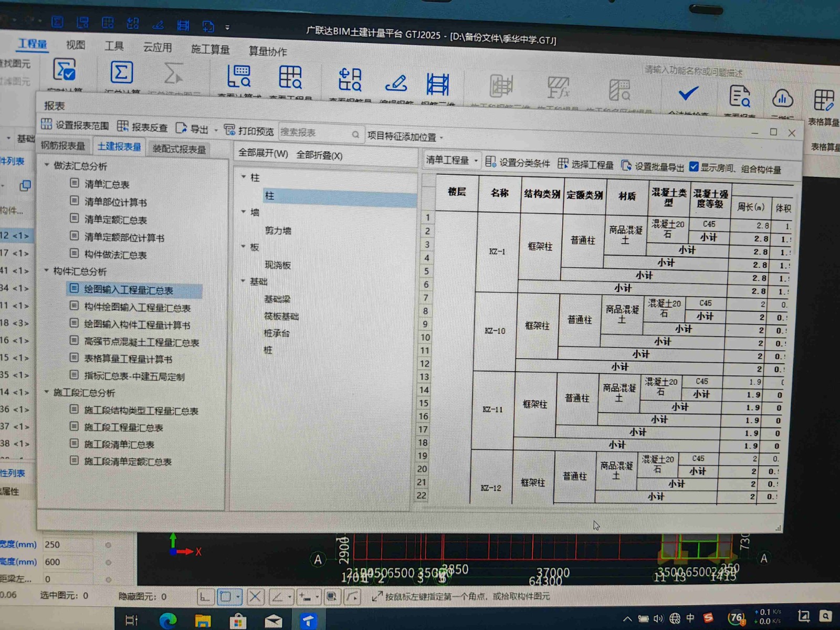The width and height of the screenshot is (840, 630).
Task: Click the cross snap icon in status bar
Action: (x=255, y=596)
